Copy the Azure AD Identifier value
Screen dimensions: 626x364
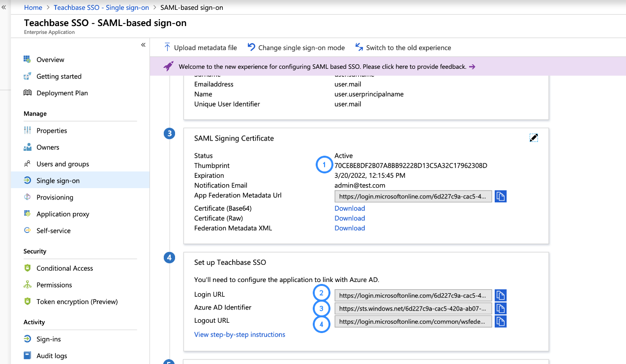[x=501, y=308]
